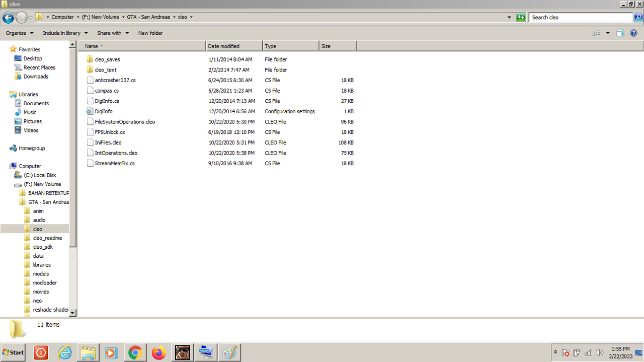Image resolution: width=644 pixels, height=362 pixels.
Task: Open address bar history dropdown
Action: (x=510, y=17)
